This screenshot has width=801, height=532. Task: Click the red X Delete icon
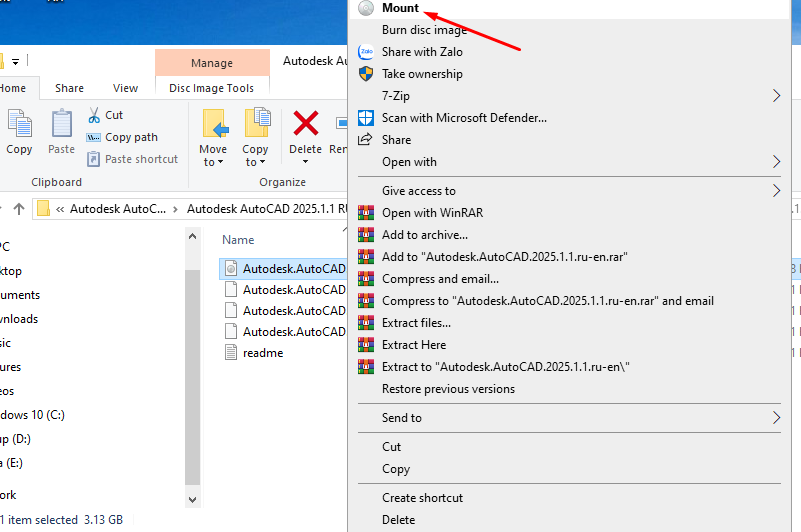coord(305,123)
